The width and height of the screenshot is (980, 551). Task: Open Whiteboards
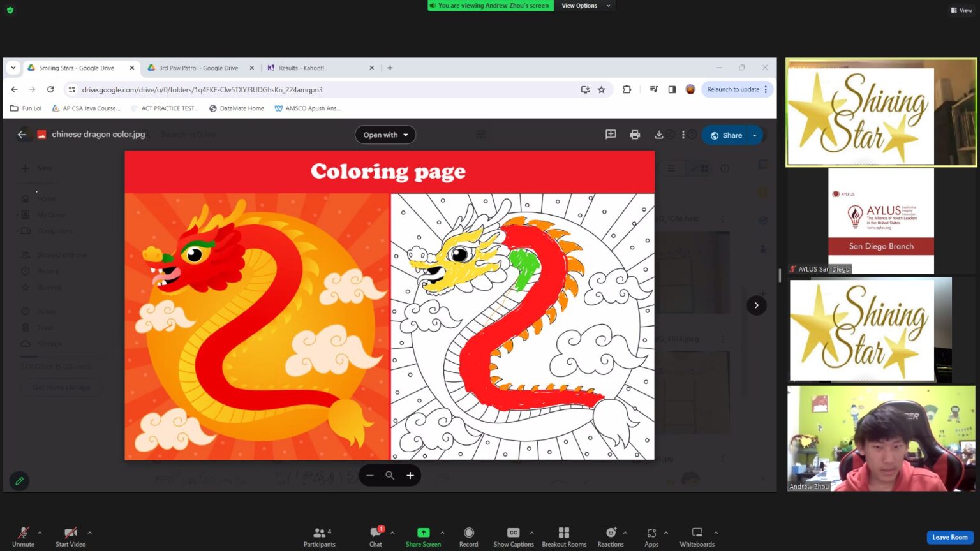[x=697, y=536]
